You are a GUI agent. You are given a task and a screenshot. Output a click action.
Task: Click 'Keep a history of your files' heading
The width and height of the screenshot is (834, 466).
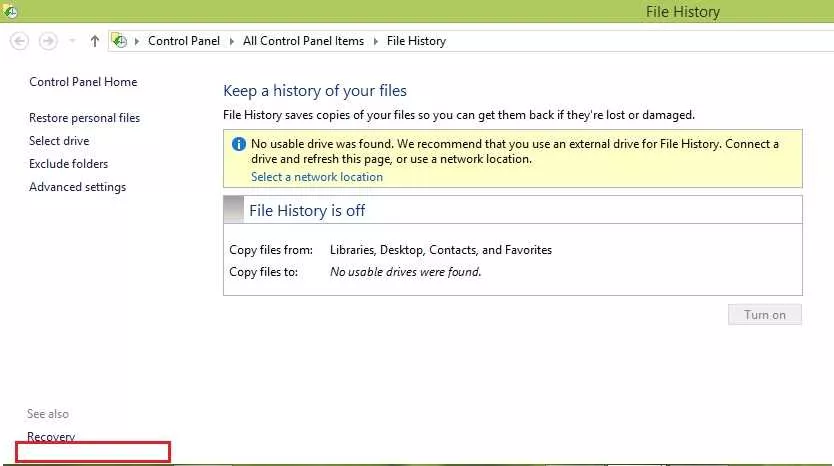click(315, 91)
